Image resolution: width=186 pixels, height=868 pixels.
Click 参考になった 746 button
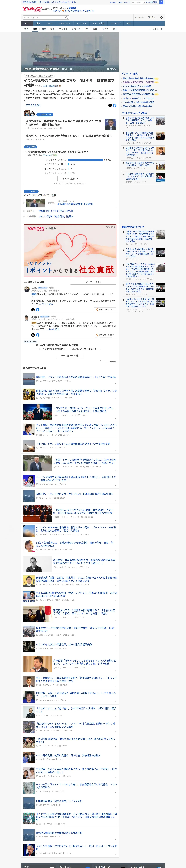point(105,310)
